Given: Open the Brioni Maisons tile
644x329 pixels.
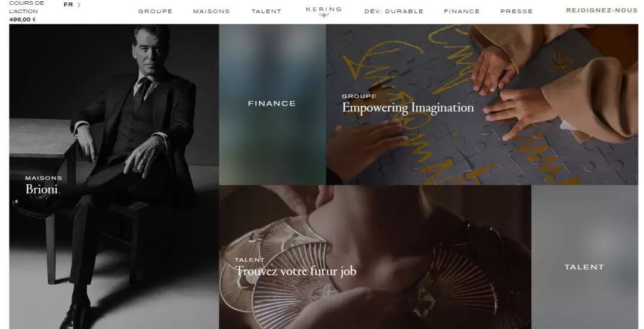Looking at the screenshot, I should [x=114, y=176].
